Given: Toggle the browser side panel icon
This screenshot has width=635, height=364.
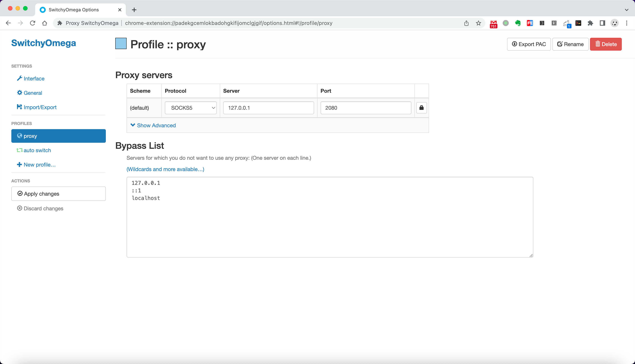Looking at the screenshot, I should (x=602, y=23).
